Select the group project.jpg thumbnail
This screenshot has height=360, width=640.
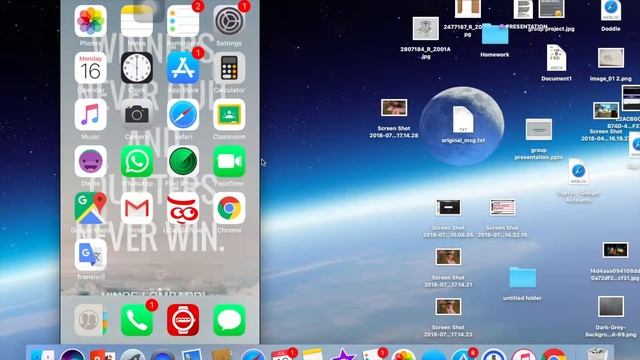(x=551, y=9)
